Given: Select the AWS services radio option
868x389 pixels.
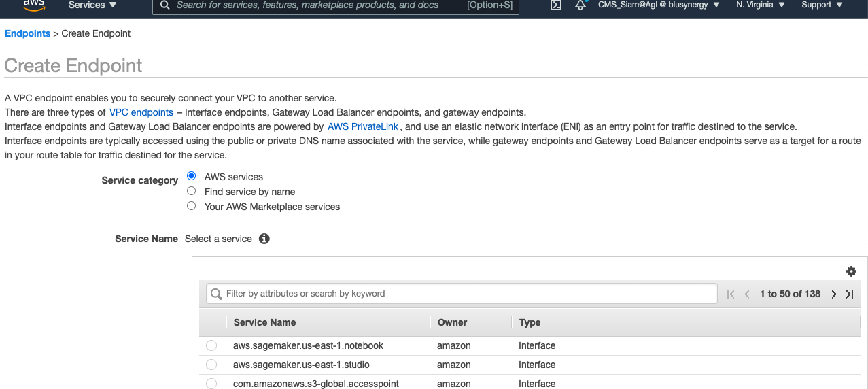Looking at the screenshot, I should click(x=191, y=176).
